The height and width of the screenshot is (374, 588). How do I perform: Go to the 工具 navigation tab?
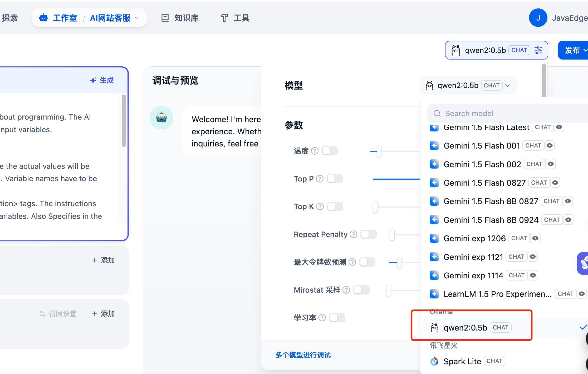(235, 18)
